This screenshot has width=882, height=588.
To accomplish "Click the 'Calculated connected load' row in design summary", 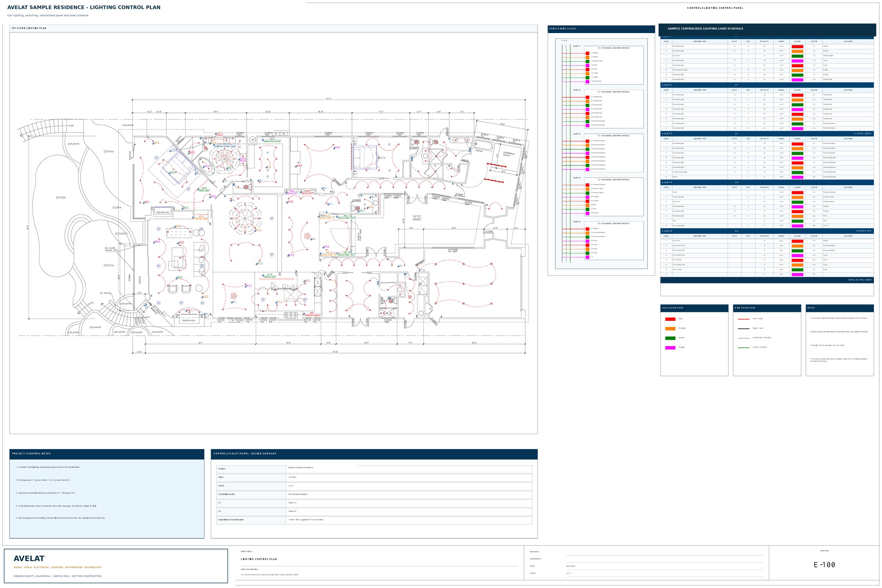I will [x=374, y=520].
